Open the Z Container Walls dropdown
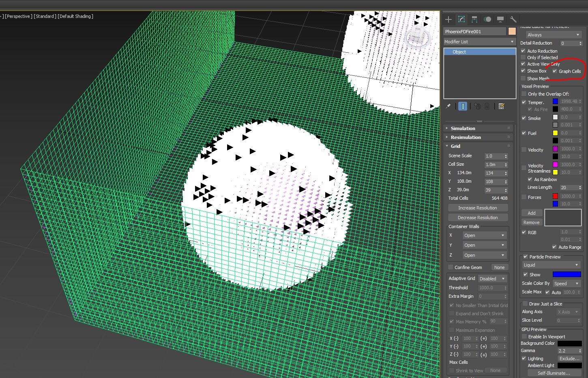Viewport: 588px width, 378px height. coord(485,255)
